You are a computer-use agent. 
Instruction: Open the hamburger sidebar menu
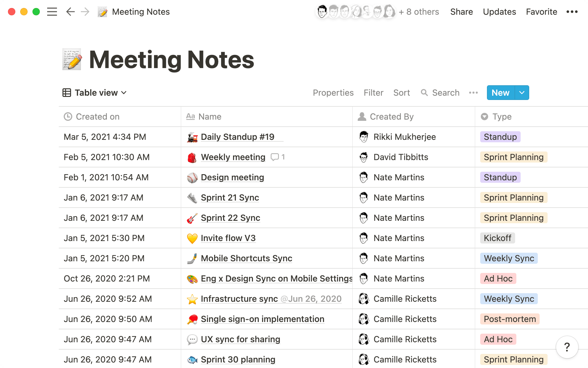coord(52,12)
